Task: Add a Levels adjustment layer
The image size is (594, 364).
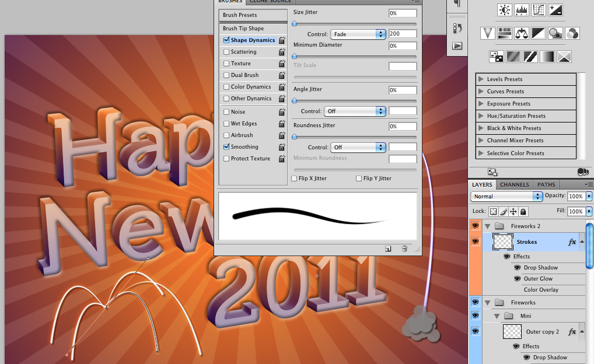Action: pos(521,9)
